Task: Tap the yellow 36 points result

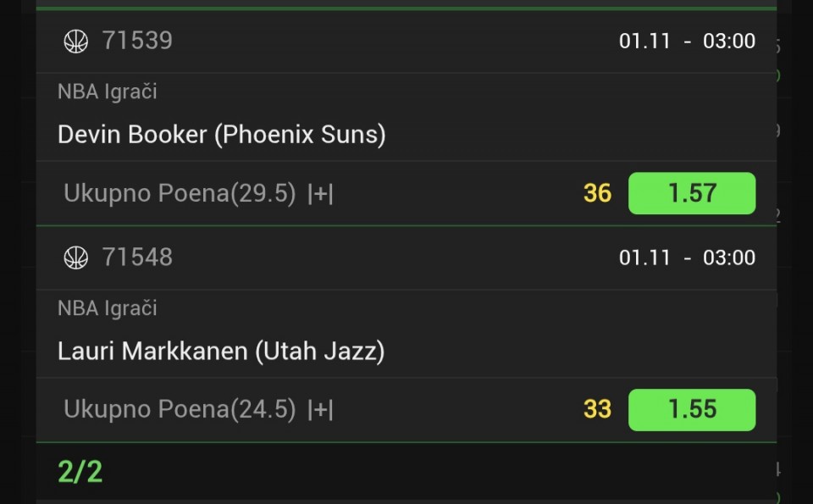Action: 597,193
